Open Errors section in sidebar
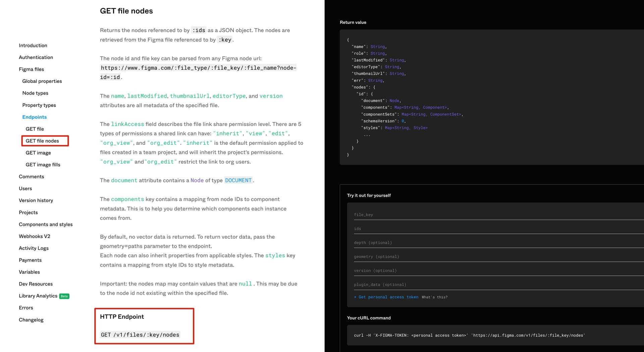The image size is (644, 352). point(26,308)
